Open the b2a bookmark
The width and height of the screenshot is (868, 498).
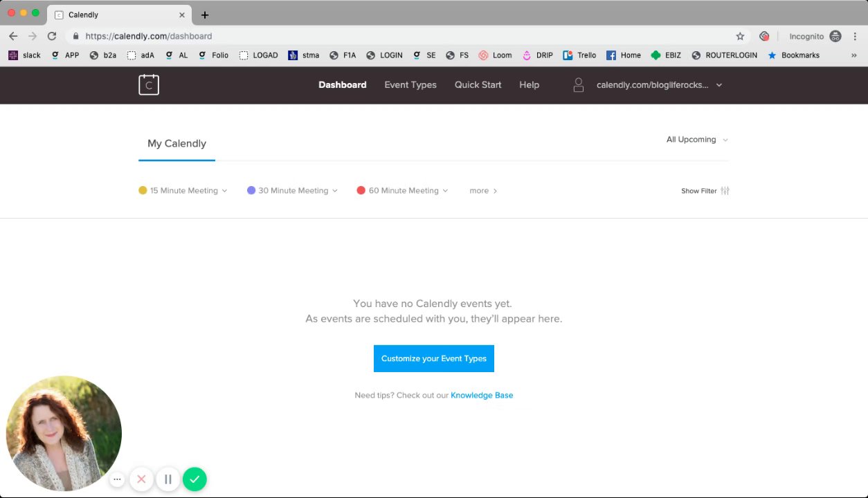pyautogui.click(x=103, y=55)
